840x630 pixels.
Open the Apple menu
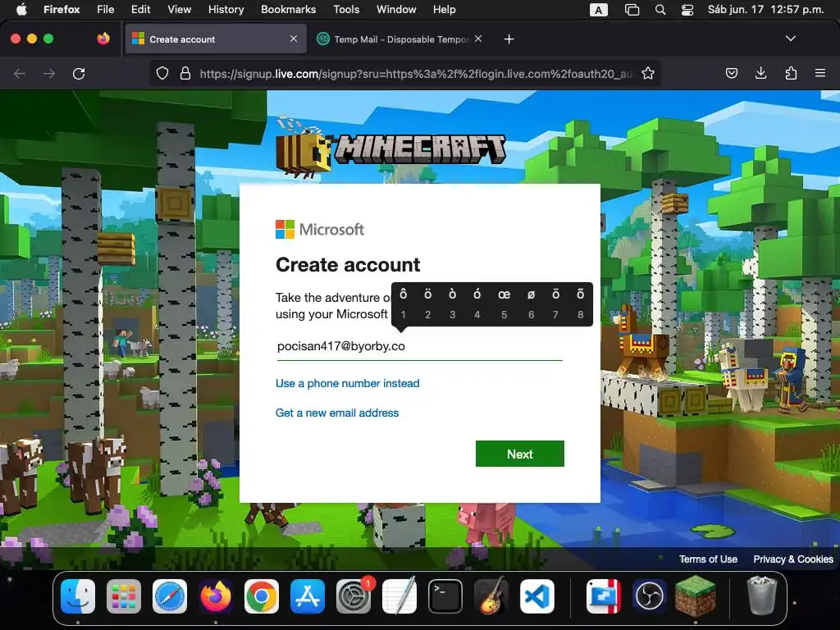coord(21,9)
